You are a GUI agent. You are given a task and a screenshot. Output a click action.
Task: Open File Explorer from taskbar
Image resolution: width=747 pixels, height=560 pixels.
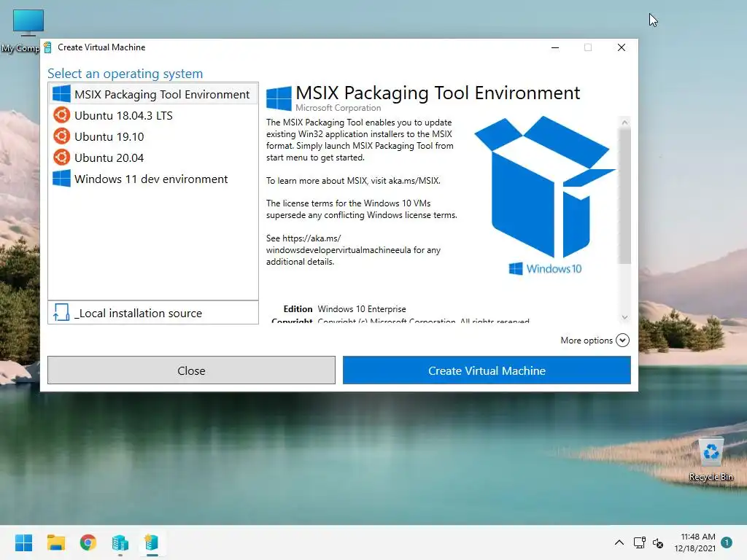coord(55,542)
